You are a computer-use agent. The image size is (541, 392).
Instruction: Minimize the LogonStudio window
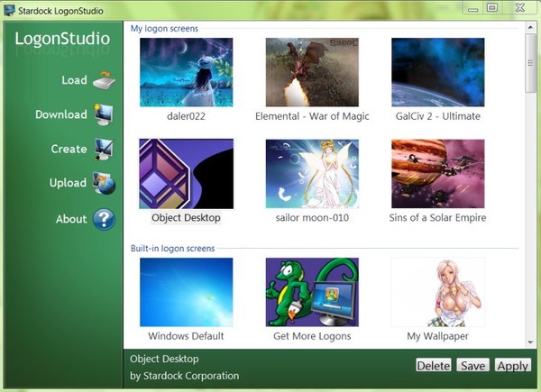(x=473, y=7)
